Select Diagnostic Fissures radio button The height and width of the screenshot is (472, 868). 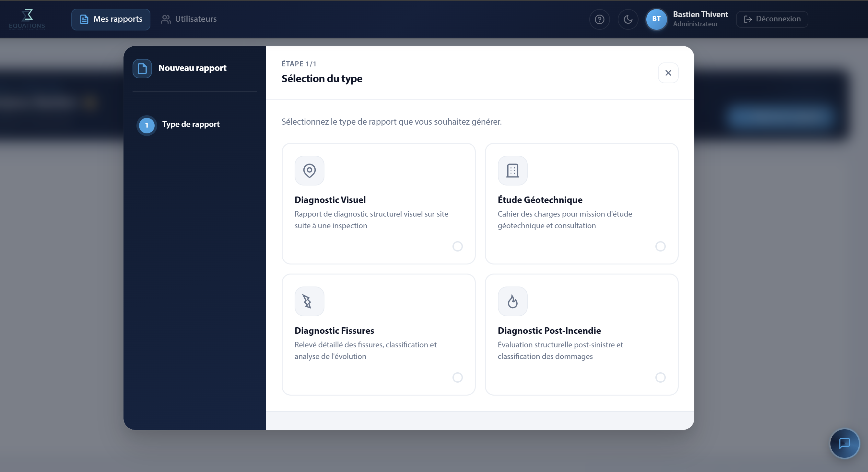pyautogui.click(x=457, y=377)
